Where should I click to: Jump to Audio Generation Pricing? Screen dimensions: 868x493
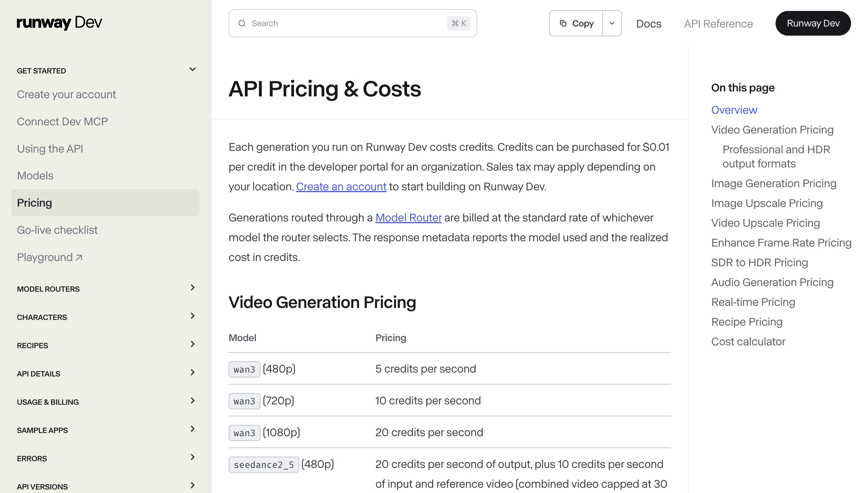(772, 282)
